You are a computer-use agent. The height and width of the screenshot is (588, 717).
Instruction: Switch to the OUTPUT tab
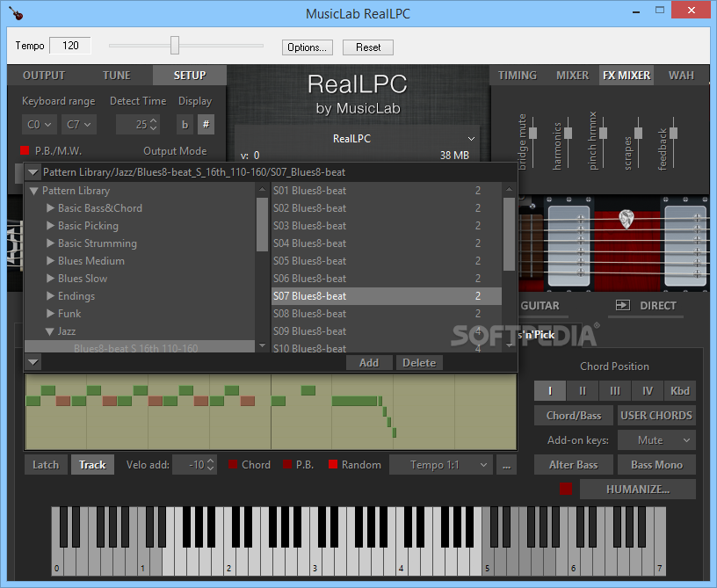coord(44,76)
